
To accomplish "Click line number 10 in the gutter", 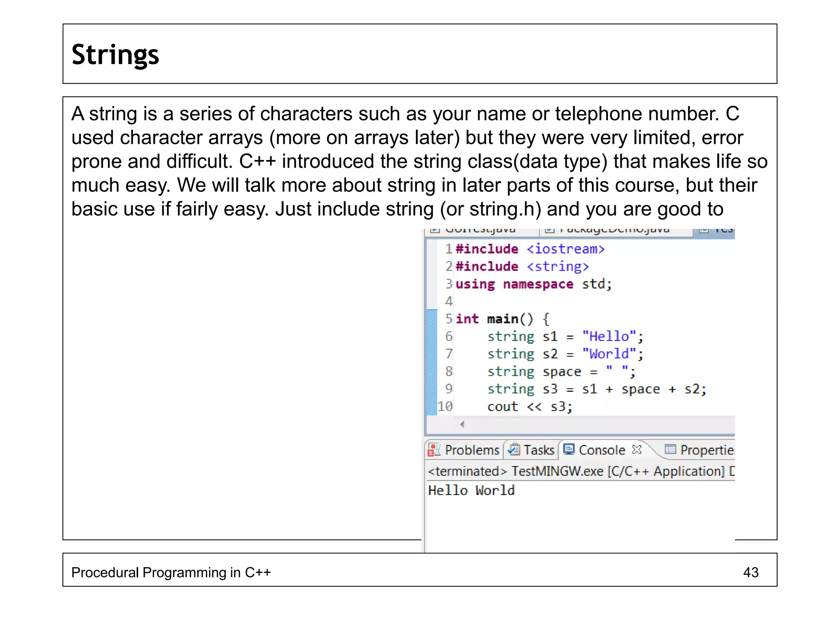I will (x=445, y=406).
